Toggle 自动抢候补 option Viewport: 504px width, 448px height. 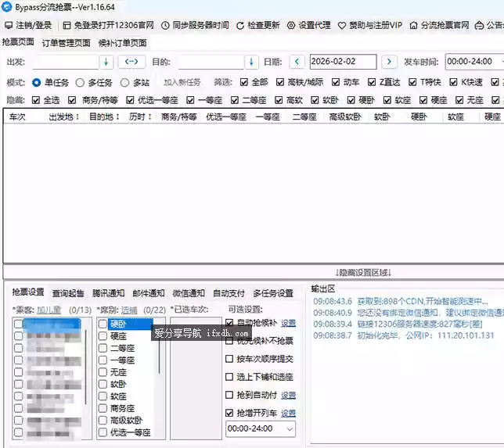coord(229,323)
